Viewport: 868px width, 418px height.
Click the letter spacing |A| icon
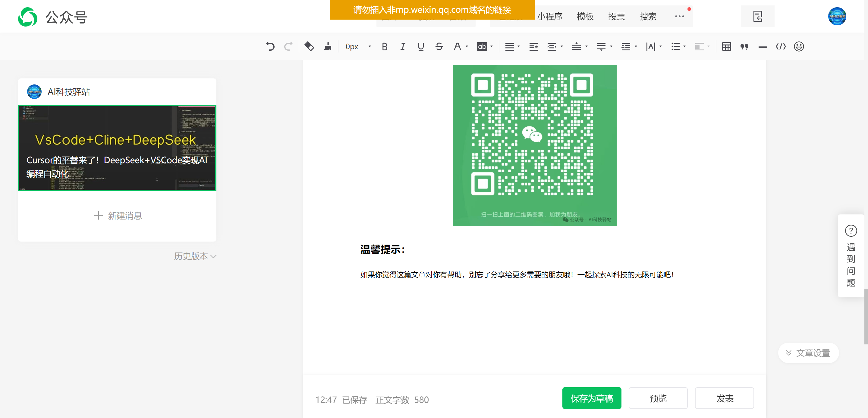pyautogui.click(x=651, y=46)
